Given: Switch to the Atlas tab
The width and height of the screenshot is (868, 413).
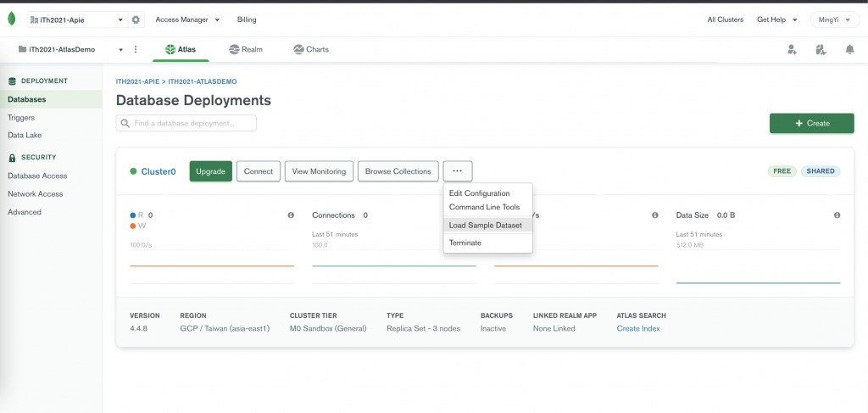Looking at the screenshot, I should coord(181,49).
